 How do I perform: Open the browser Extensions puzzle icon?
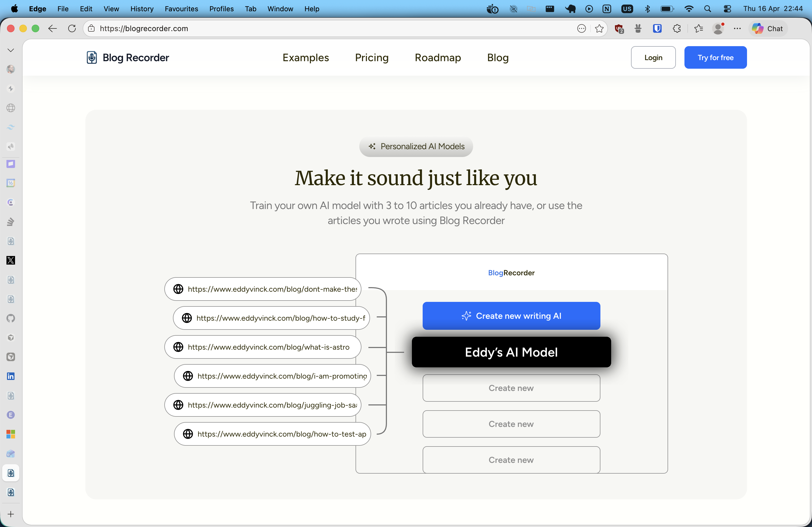pos(677,29)
